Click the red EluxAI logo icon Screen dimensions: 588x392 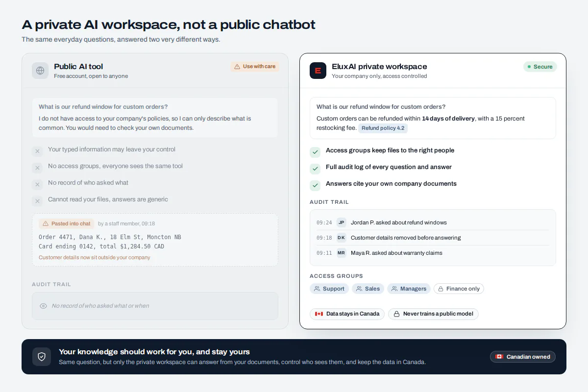pyautogui.click(x=318, y=71)
